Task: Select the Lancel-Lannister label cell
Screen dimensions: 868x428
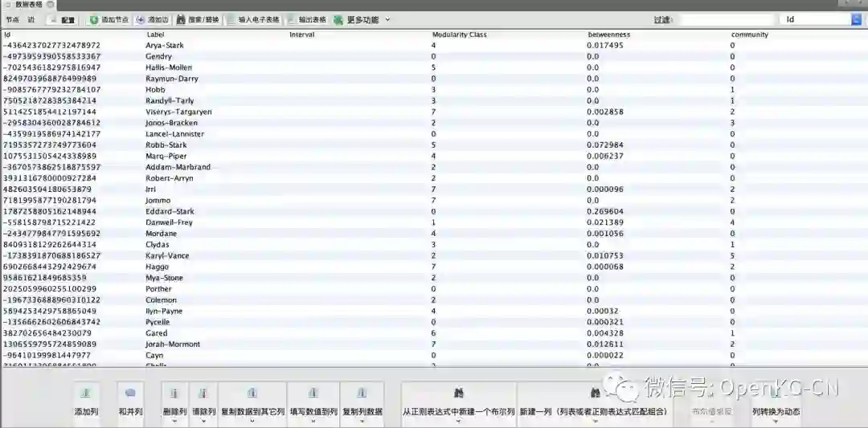Action: tap(175, 134)
